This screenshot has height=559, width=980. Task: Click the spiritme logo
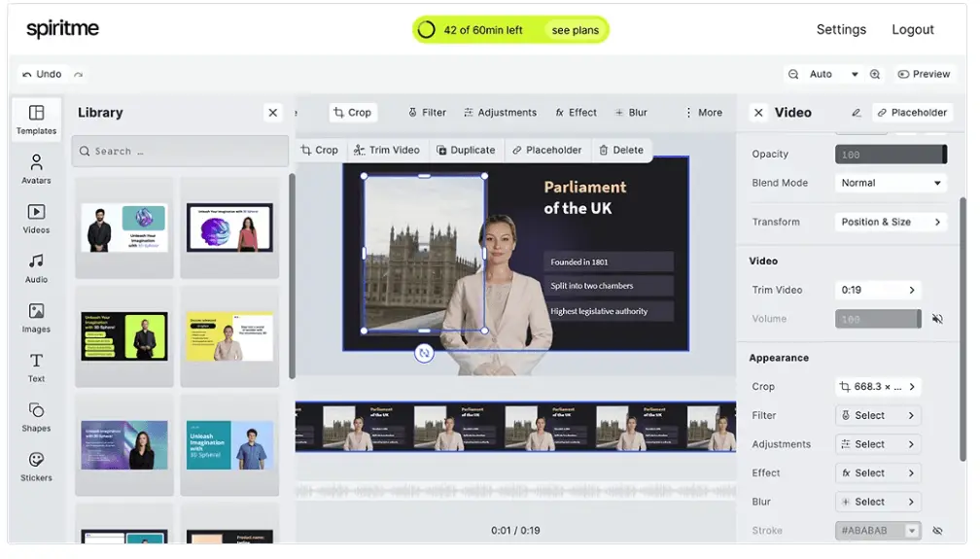click(x=62, y=29)
